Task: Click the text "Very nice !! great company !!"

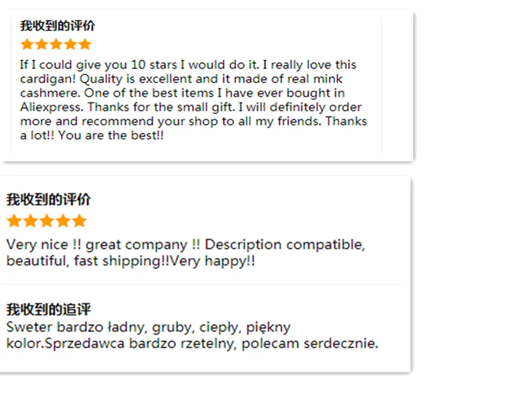Action: coord(103,245)
